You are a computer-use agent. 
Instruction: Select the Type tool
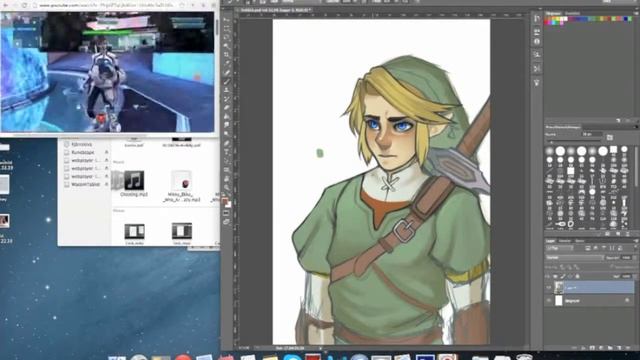(227, 152)
